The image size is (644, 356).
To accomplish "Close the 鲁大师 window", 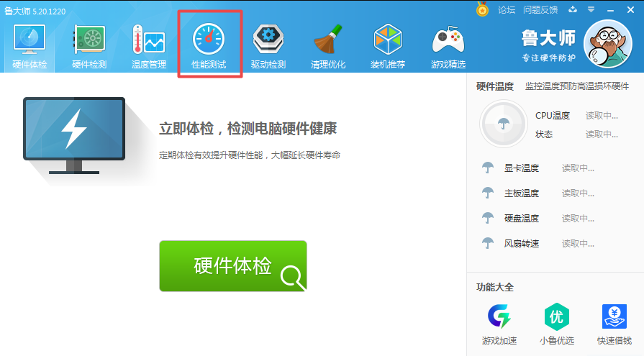I will tap(630, 10).
